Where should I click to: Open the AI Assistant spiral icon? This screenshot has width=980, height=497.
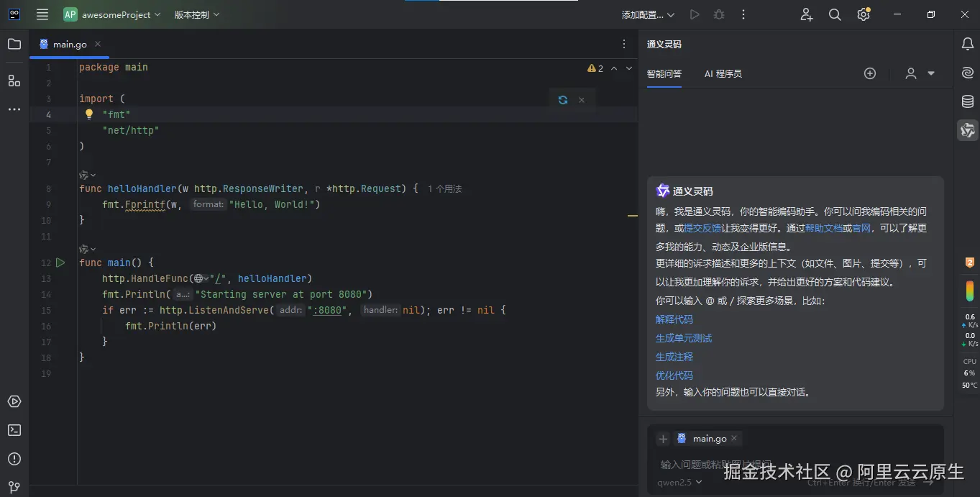(x=968, y=73)
